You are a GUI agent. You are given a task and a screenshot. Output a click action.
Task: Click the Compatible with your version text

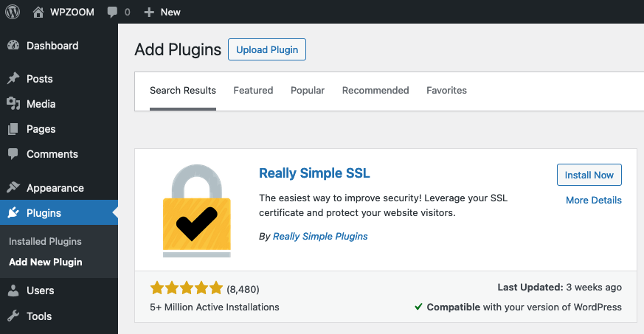(x=524, y=307)
